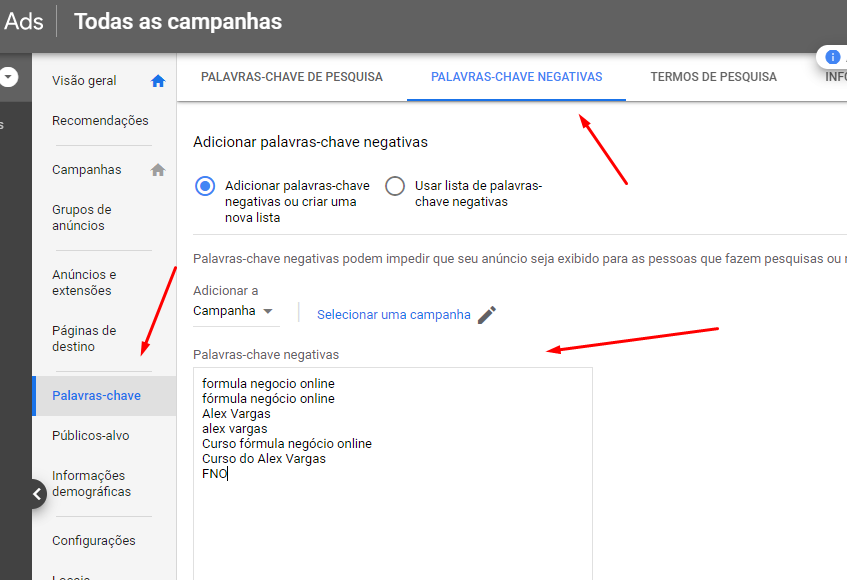Image resolution: width=847 pixels, height=580 pixels.
Task: Switch to the Palavras-chave de pesquisa tab
Action: tap(292, 77)
